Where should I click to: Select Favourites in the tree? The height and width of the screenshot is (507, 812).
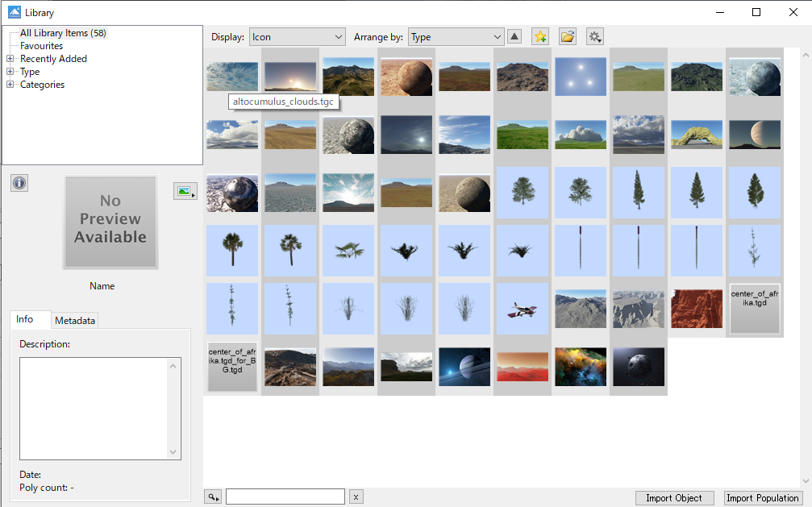click(x=41, y=46)
